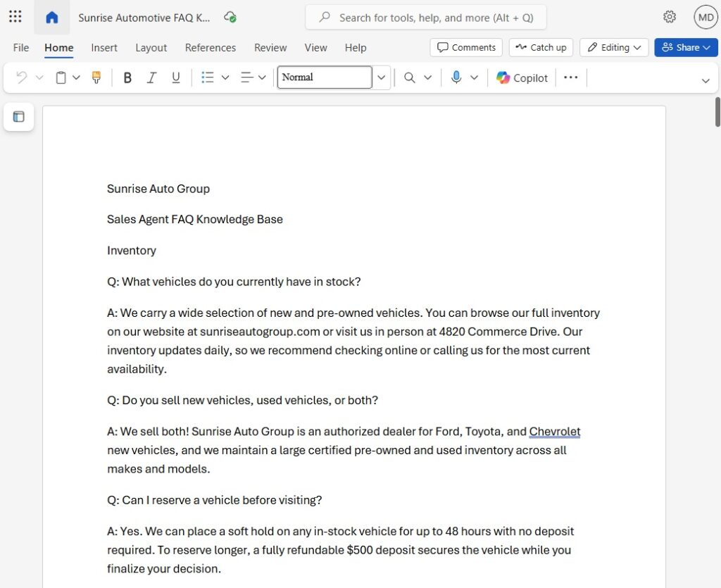Open the Editing mode dropdown
Viewport: 721px width, 588px height.
coord(615,47)
